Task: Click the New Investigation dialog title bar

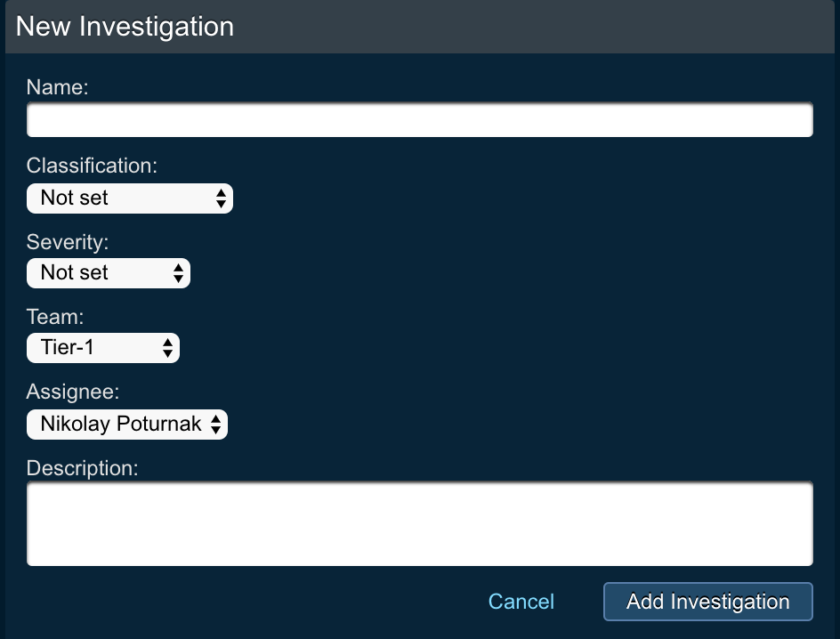Action: pos(419,27)
